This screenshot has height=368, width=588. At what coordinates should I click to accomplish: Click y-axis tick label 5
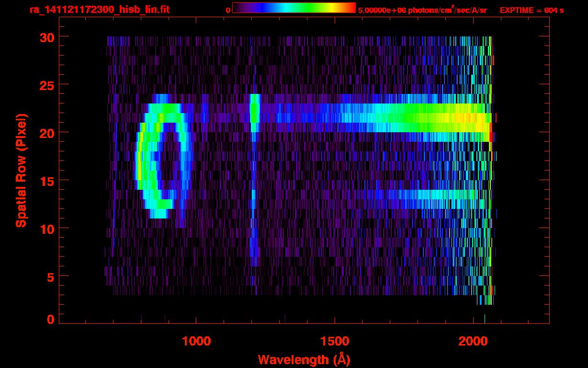pos(50,276)
